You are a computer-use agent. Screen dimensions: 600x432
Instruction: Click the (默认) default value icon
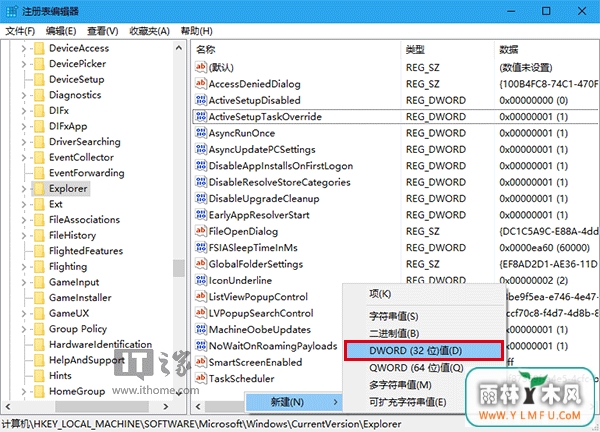(x=201, y=67)
